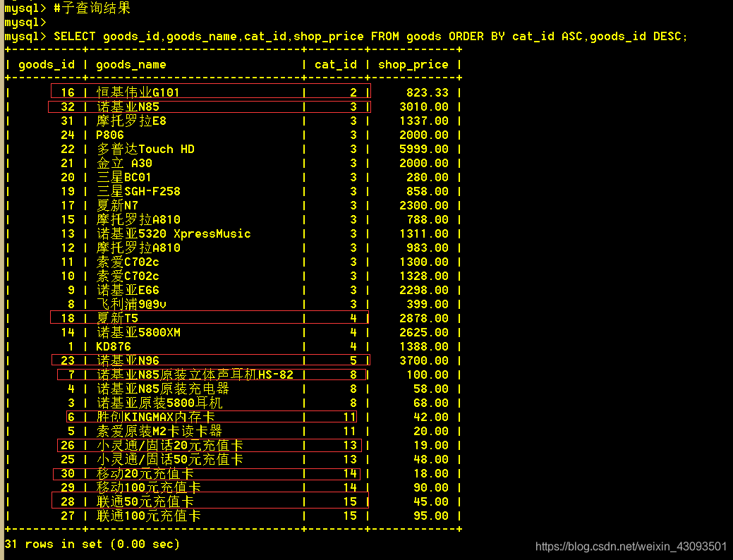Select the goods name 索爱原装M2卡读卡器
This screenshot has height=560, width=733.
click(x=159, y=431)
